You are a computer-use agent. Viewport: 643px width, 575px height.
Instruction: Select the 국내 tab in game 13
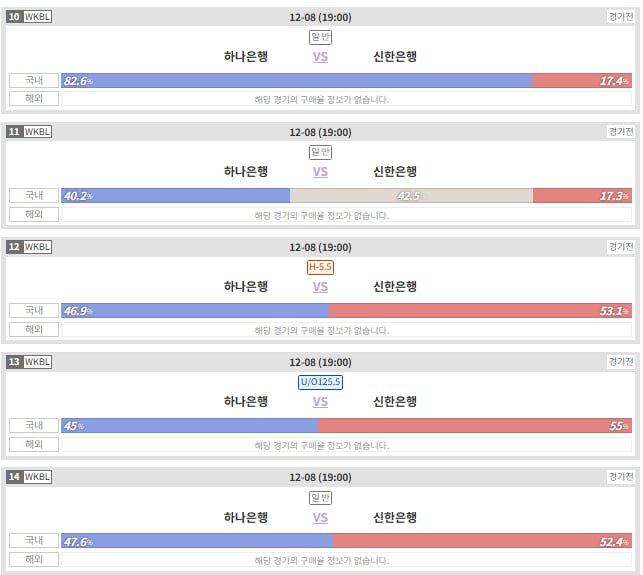click(x=34, y=425)
